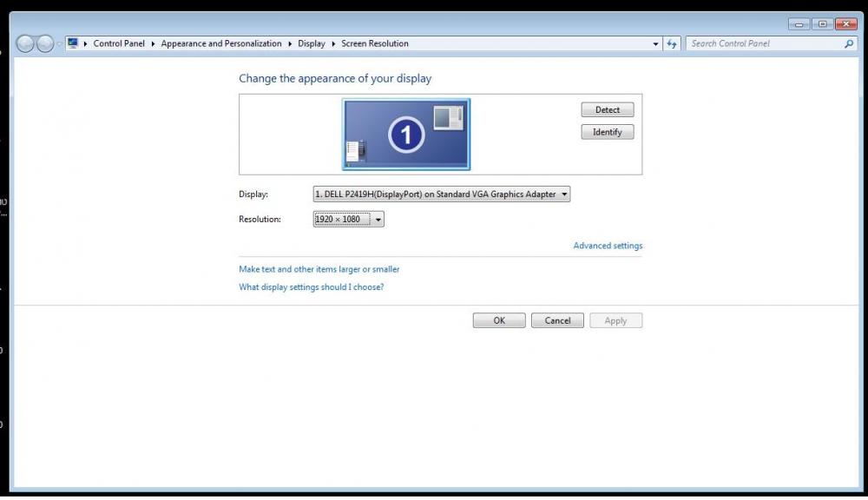Maximize the Screen Resolution window
Image resolution: width=868 pixels, height=500 pixels.
(823, 24)
